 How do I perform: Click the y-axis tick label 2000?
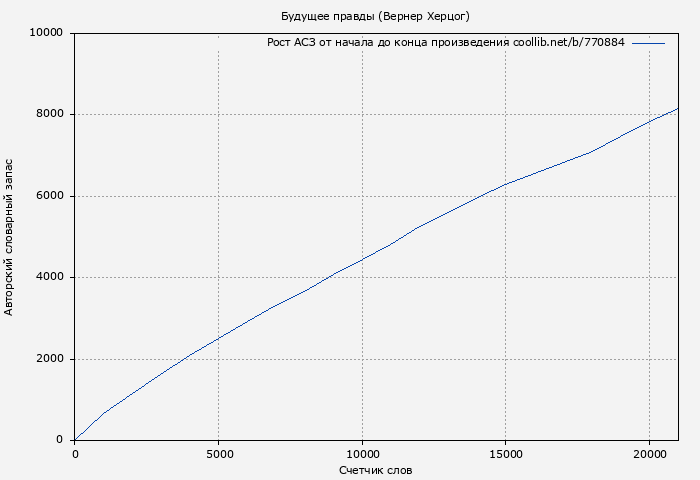49,359
